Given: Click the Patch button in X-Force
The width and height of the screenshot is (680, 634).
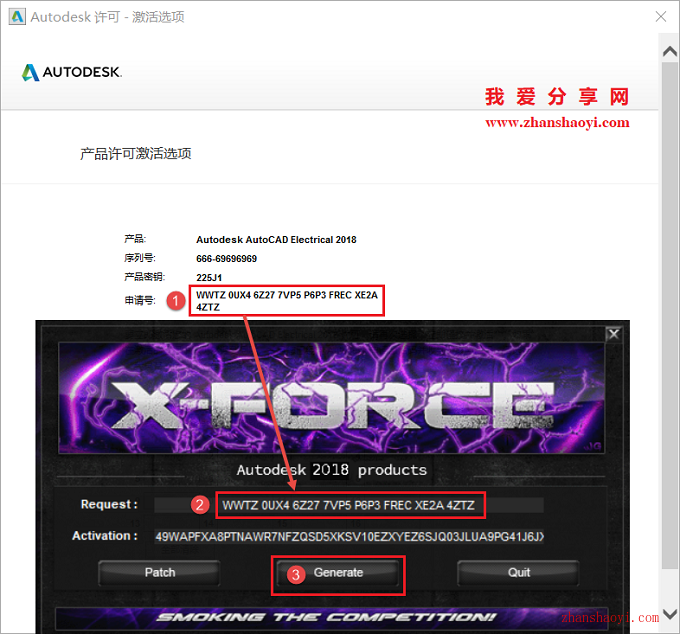Looking at the screenshot, I should [160, 573].
